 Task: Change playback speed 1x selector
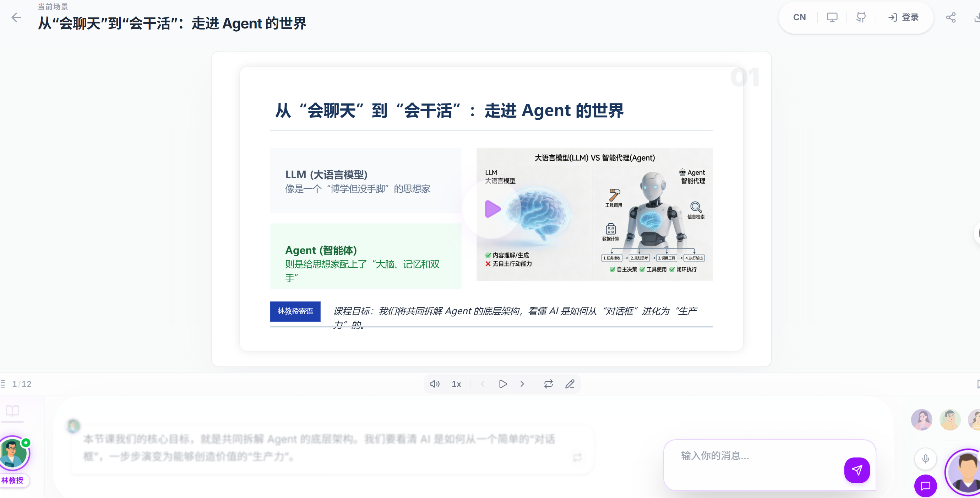tap(456, 384)
